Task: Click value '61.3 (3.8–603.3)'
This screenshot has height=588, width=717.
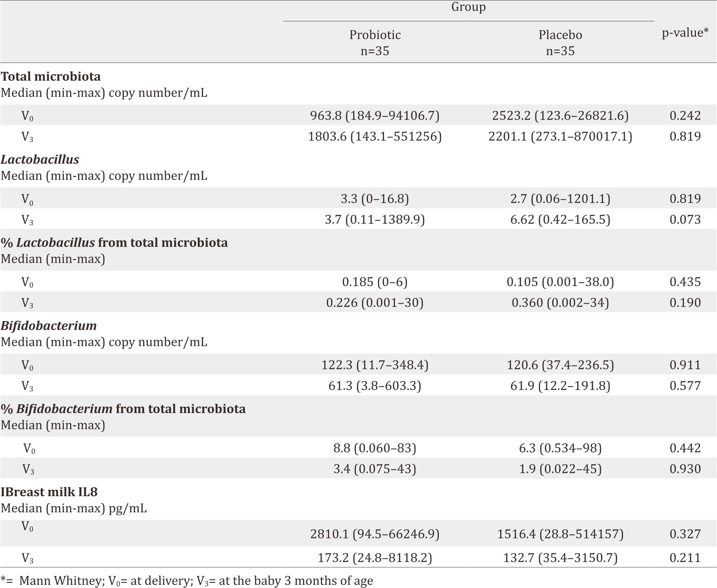Action: [375, 386]
